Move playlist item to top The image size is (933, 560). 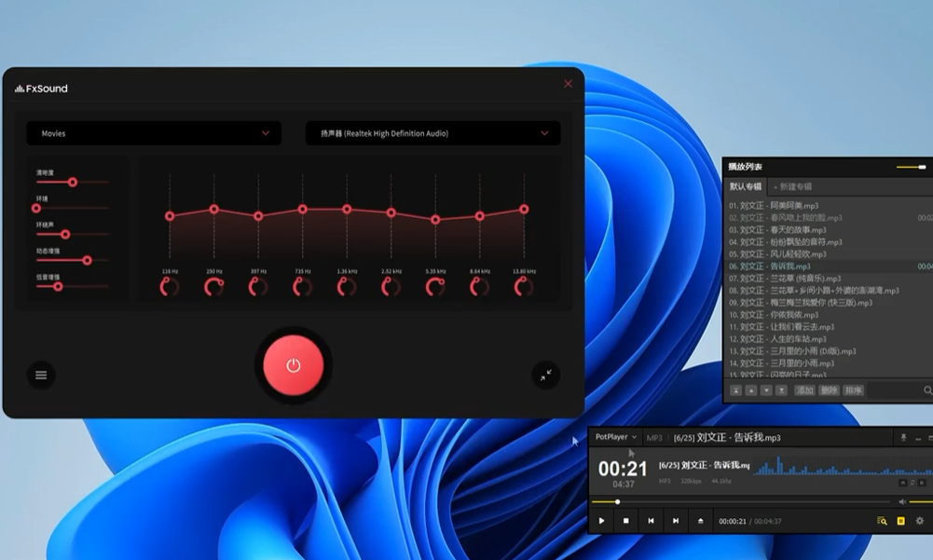(736, 390)
